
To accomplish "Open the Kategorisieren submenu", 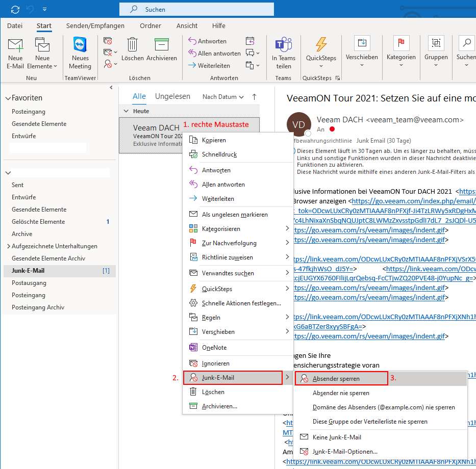I will (238, 229).
